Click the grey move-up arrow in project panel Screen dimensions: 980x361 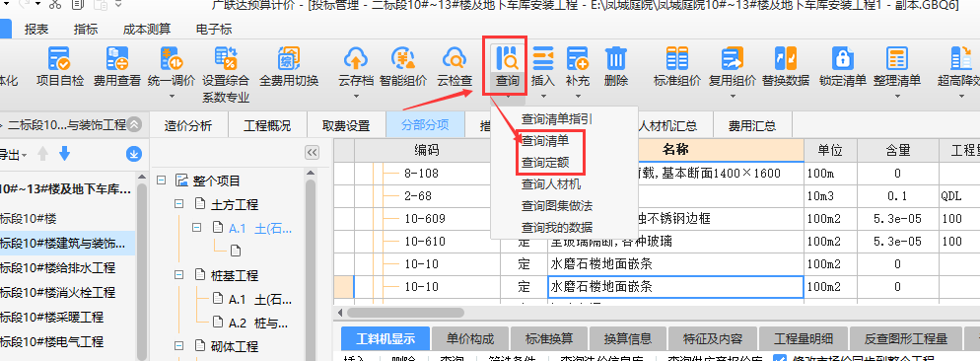coord(42,153)
